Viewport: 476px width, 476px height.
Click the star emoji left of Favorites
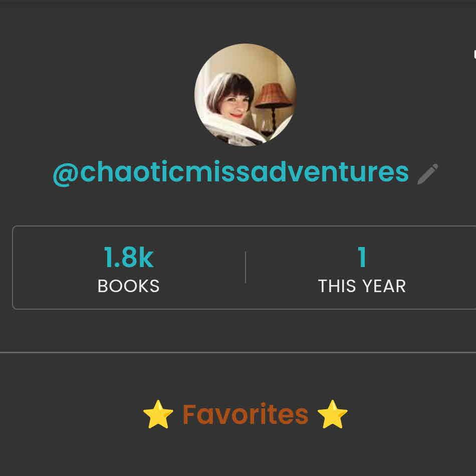point(158,414)
